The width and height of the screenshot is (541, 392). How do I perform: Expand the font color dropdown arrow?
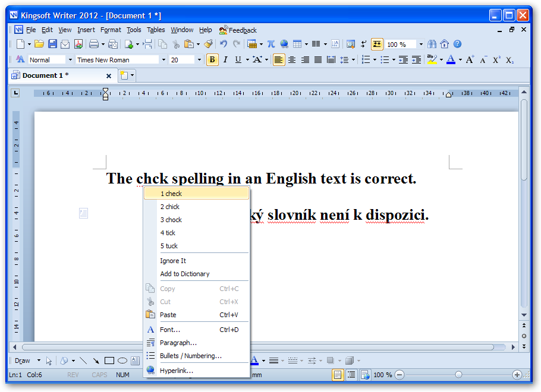coord(460,60)
